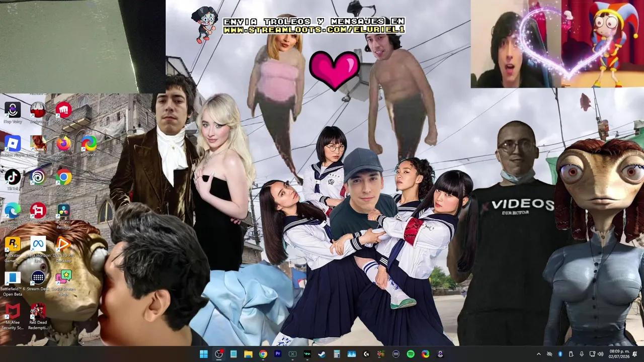Select the Red Dead Redemption desktop icon
Viewport: 644px width, 362px height.
click(38, 317)
